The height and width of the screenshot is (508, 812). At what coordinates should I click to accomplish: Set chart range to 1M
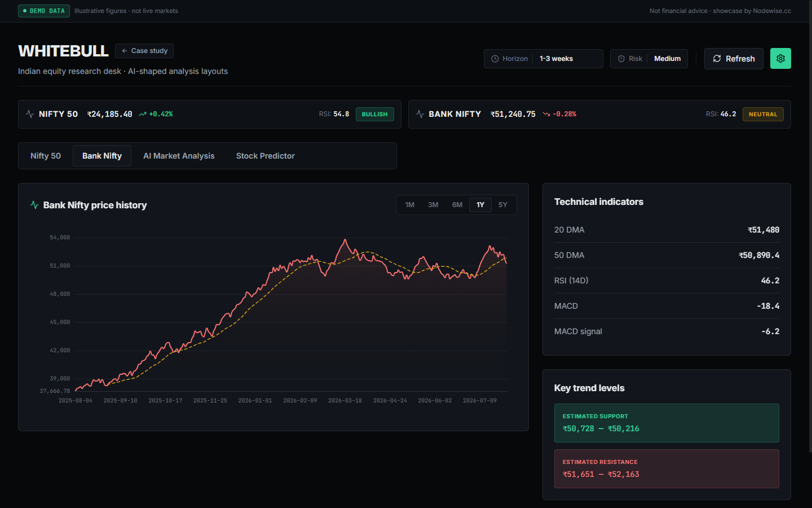pyautogui.click(x=410, y=205)
